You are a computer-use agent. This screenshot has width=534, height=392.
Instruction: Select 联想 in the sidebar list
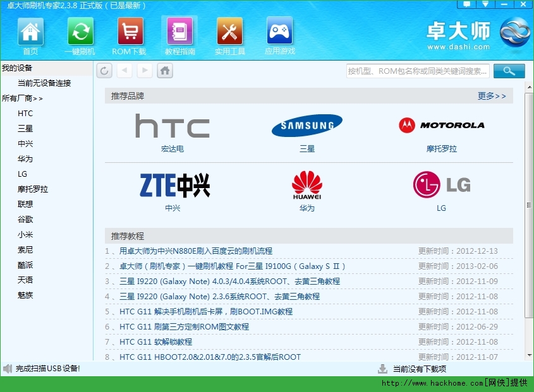tap(25, 204)
